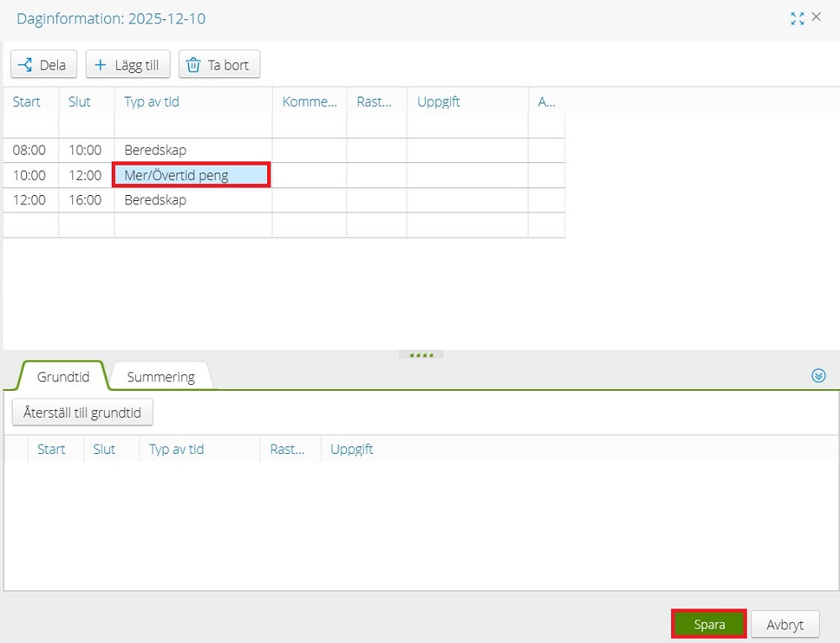Click the upper Start column header
Viewport: 840px width, 643px height.
click(27, 102)
